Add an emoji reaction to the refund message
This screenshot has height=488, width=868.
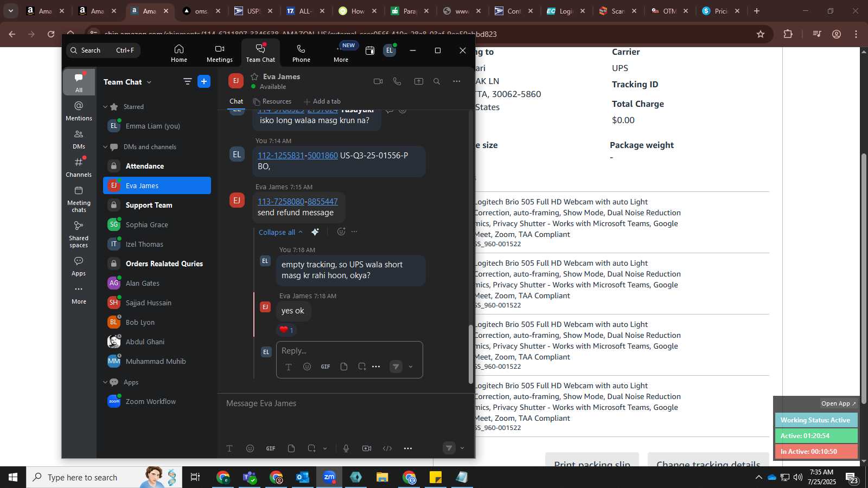(341, 232)
